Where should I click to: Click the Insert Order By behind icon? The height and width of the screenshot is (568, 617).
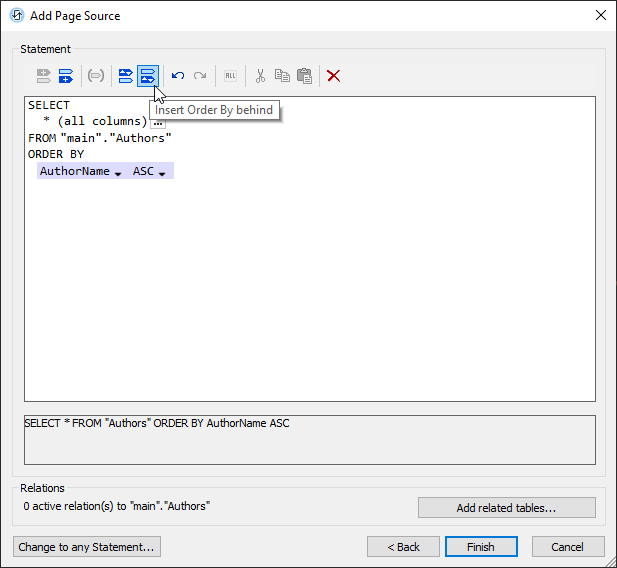click(x=147, y=76)
